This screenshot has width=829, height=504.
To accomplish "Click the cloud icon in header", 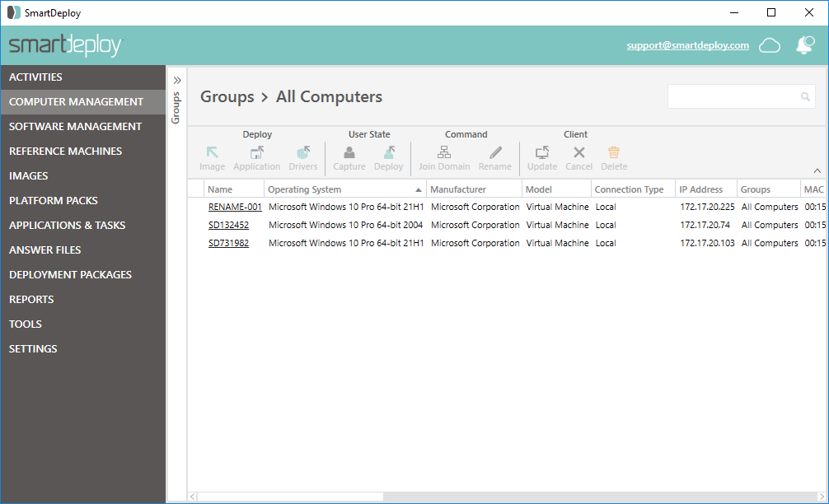I will click(x=770, y=45).
